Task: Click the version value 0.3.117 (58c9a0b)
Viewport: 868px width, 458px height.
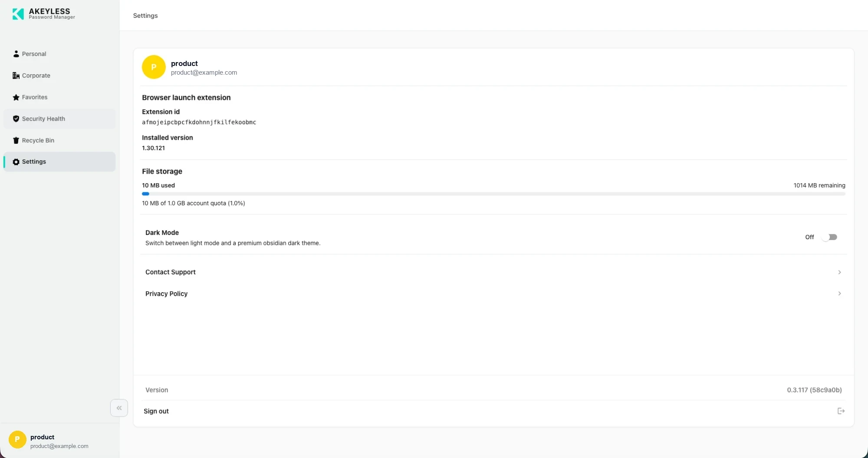Action: click(x=814, y=390)
